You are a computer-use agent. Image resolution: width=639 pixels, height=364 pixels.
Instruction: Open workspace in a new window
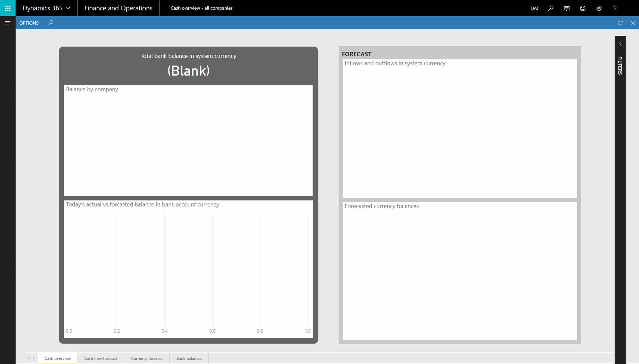tap(621, 23)
